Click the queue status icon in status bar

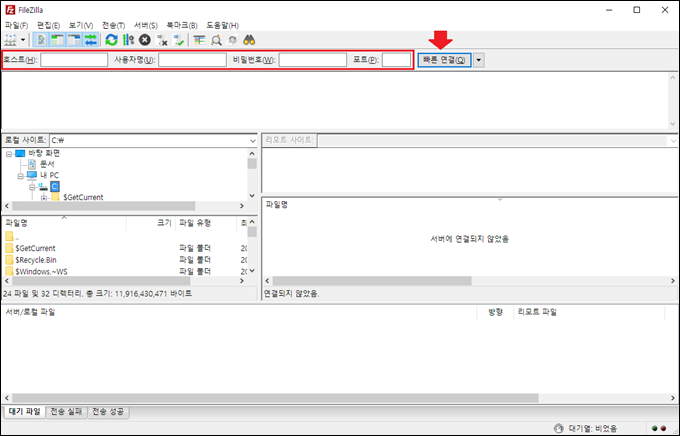click(559, 429)
